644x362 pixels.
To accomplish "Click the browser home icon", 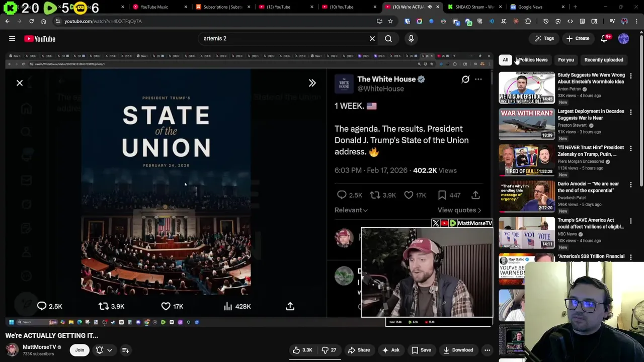I will tap(43, 21).
